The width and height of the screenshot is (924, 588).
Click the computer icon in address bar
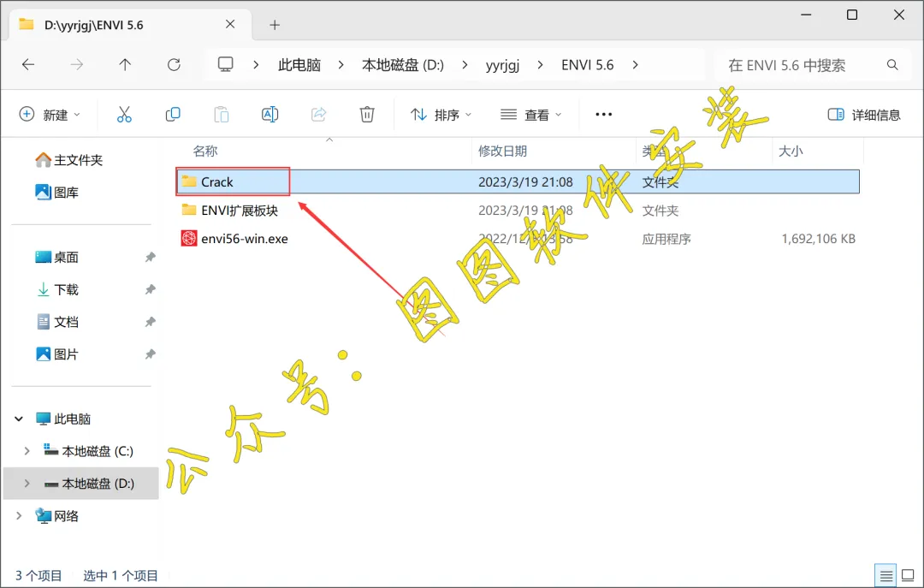click(226, 64)
